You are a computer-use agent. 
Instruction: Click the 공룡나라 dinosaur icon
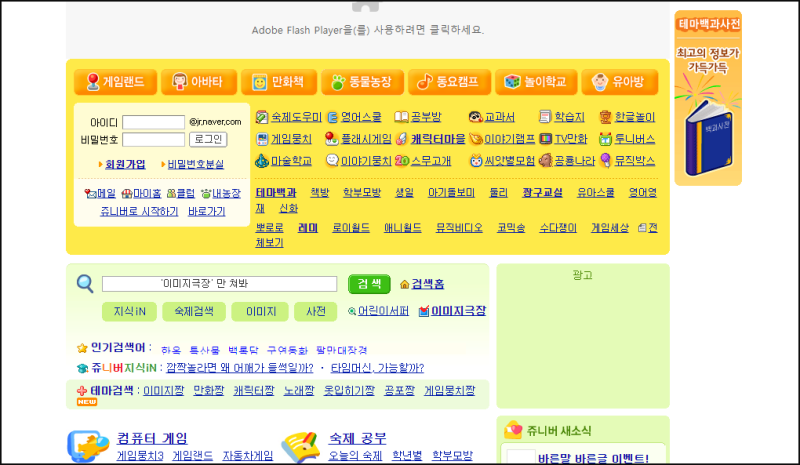pyautogui.click(x=545, y=160)
